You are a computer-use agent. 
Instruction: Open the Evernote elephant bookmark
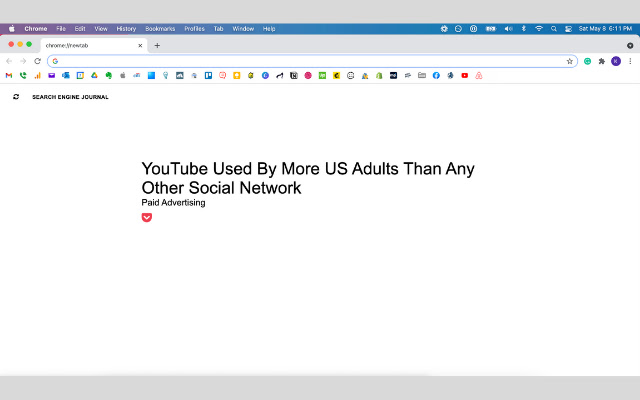point(109,76)
